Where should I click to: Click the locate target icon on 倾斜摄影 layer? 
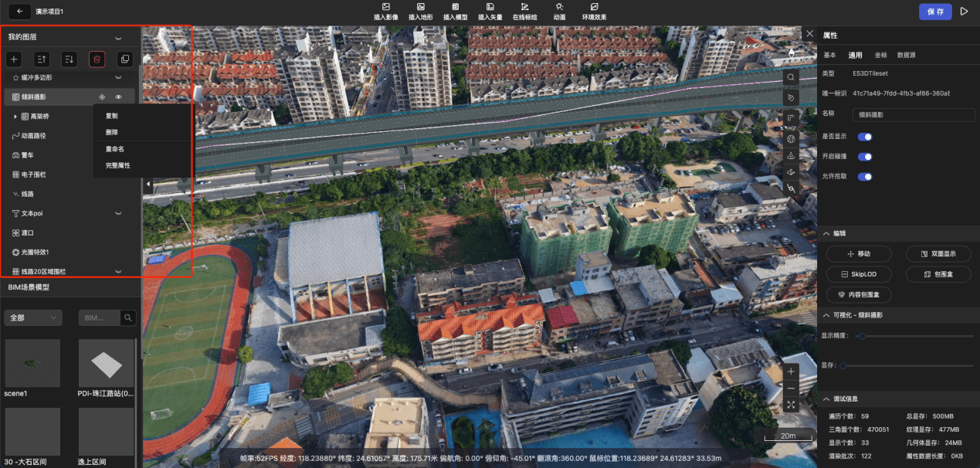point(102,97)
